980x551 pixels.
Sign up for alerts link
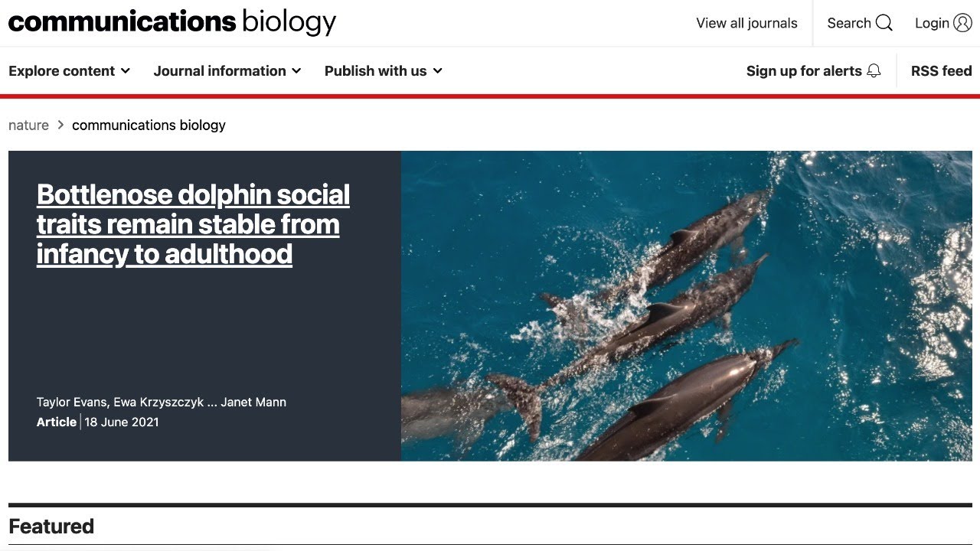tap(804, 70)
